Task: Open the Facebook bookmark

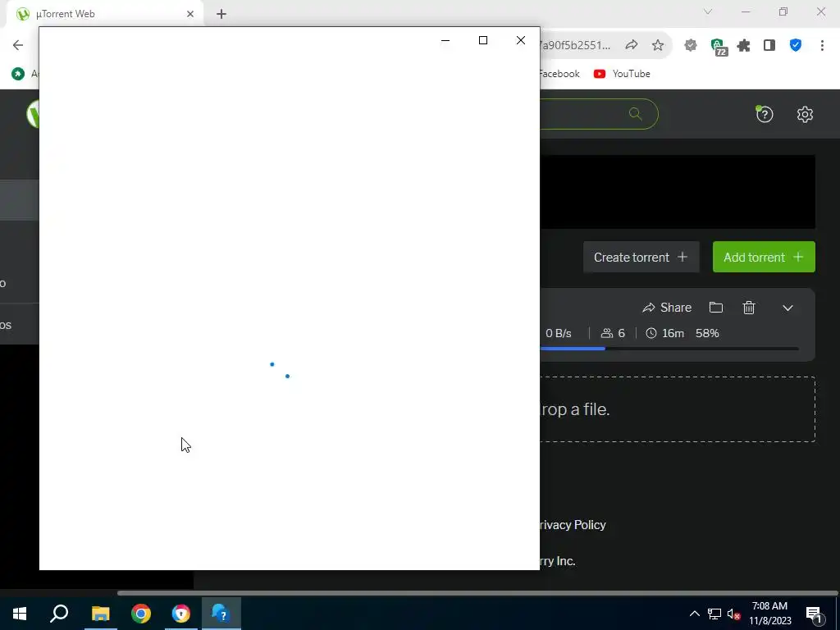Action: coord(559,74)
